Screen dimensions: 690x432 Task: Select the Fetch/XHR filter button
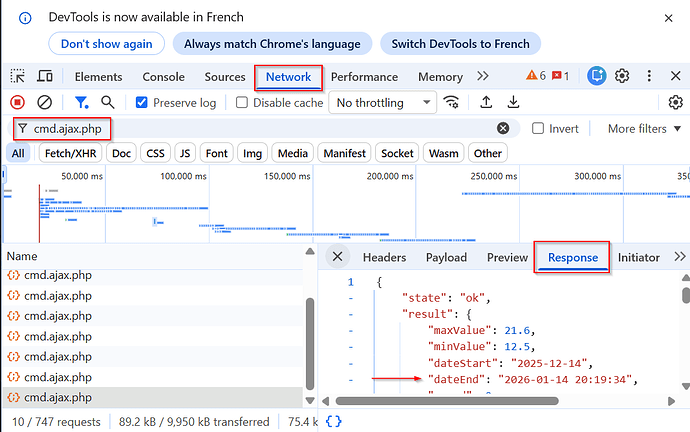69,153
